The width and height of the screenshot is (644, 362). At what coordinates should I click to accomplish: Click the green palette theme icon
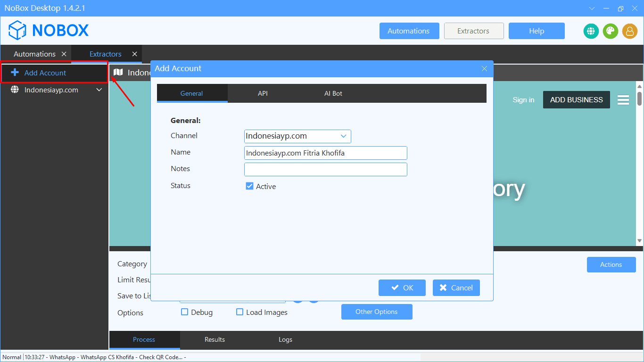(610, 31)
